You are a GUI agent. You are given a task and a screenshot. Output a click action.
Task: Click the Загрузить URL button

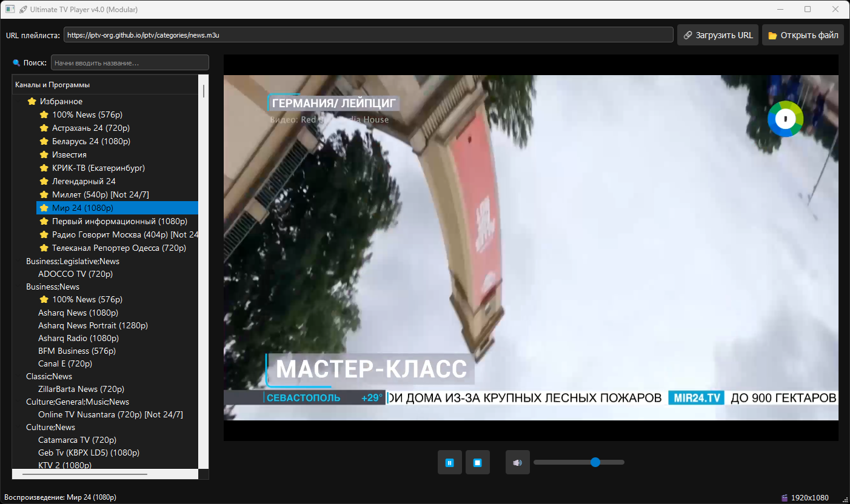pyautogui.click(x=718, y=35)
